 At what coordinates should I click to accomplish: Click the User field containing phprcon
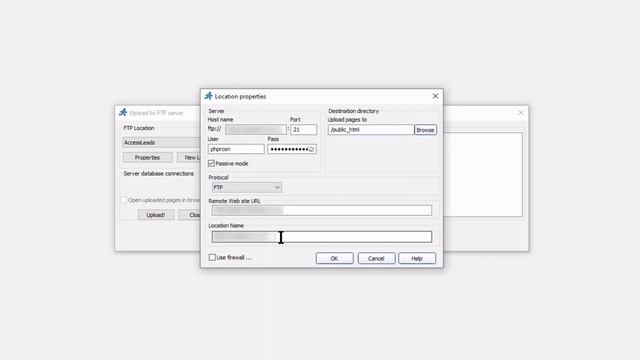[236, 149]
